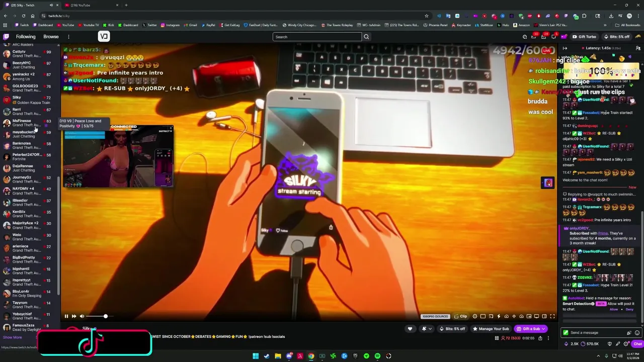
Task: Send message with the Chat button
Action: click(637, 344)
